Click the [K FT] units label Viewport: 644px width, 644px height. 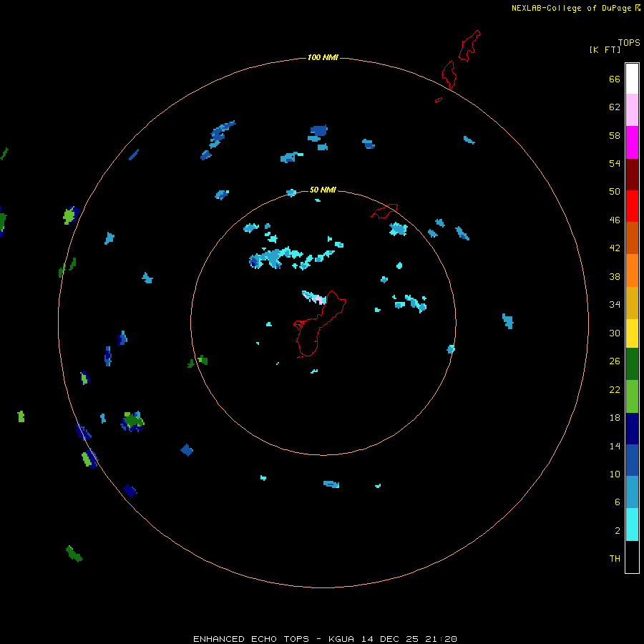[x=605, y=49]
